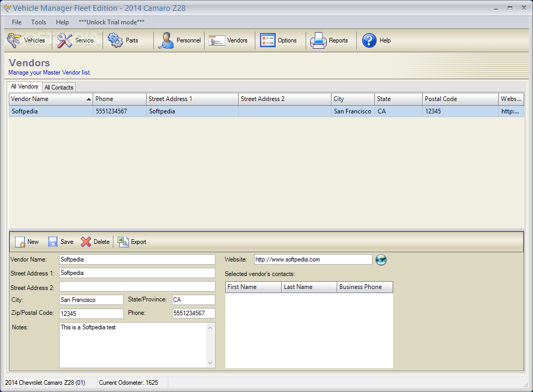Image resolution: width=533 pixels, height=392 pixels.
Task: Click the Export spreadsheet icon
Action: (x=123, y=241)
